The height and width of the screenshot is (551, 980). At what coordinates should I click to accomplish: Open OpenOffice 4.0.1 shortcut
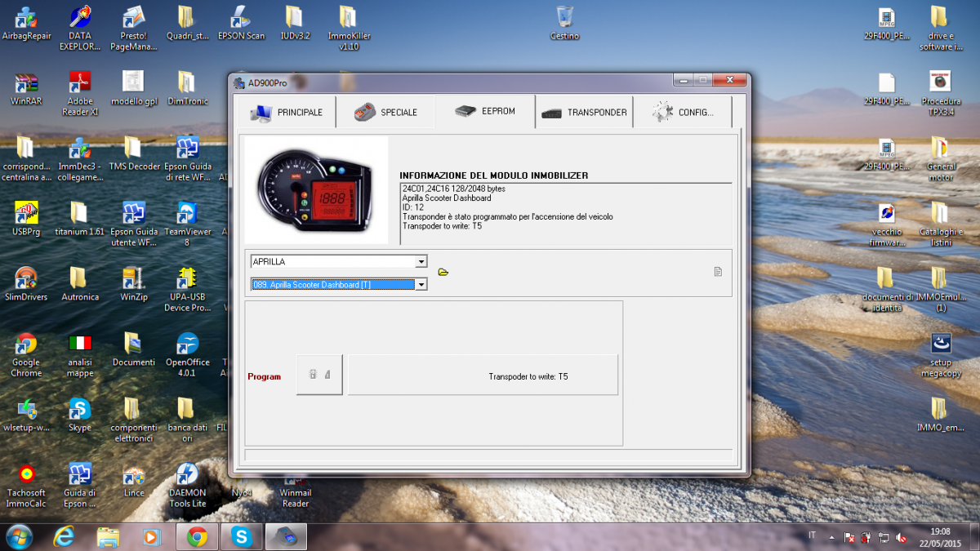point(187,354)
